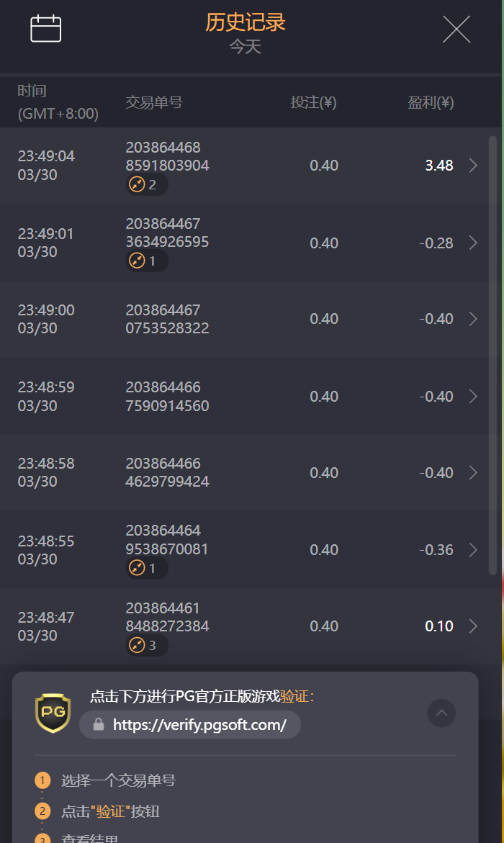Click free-spin badge showing 2
504x843 pixels.
[146, 185]
